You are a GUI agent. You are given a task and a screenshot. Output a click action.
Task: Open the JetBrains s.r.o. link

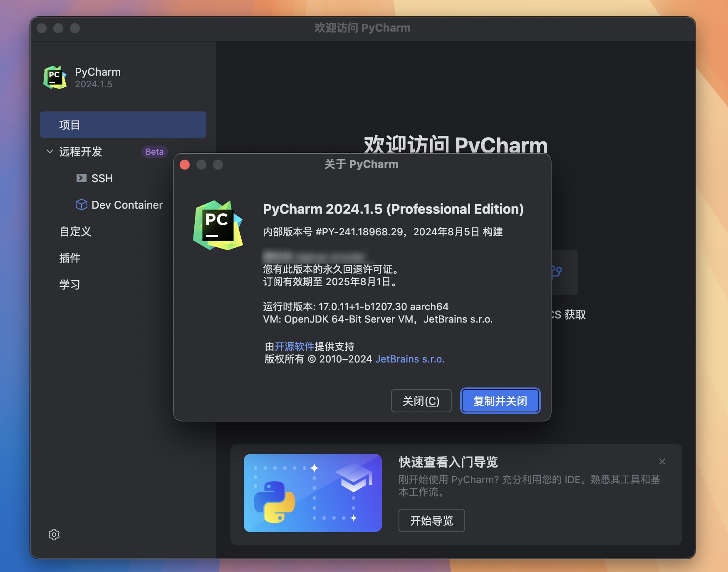point(410,359)
